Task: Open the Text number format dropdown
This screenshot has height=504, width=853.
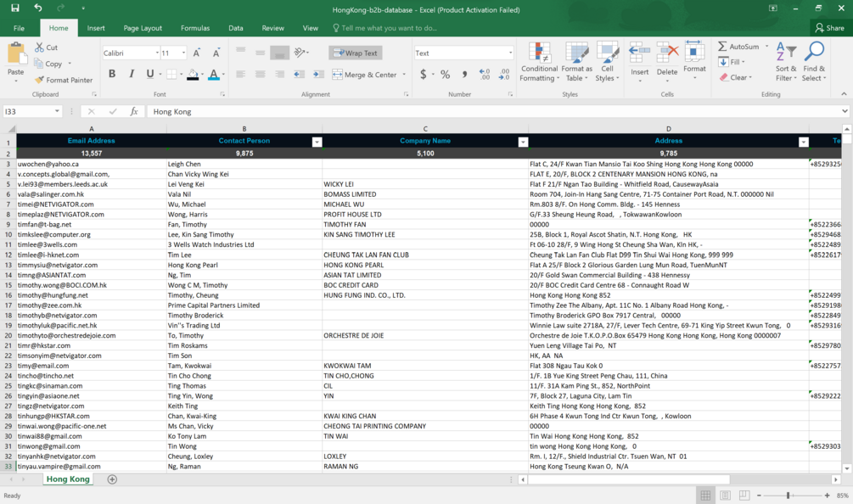Action: click(x=510, y=53)
